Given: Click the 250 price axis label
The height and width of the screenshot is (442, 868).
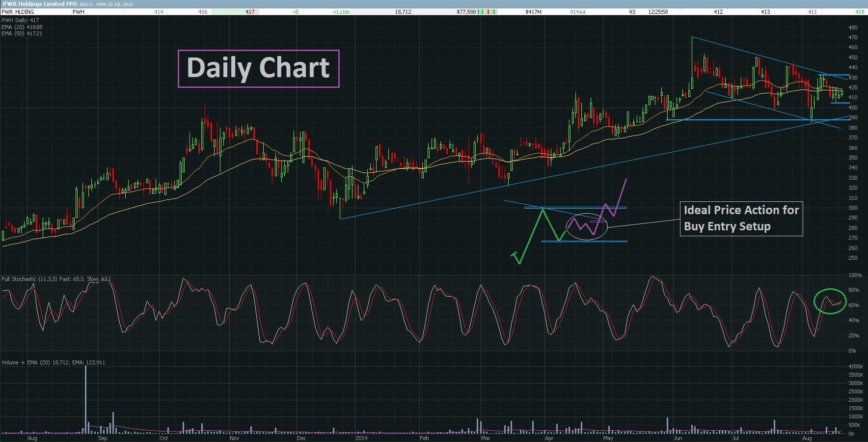Looking at the screenshot, I should coord(853,258).
